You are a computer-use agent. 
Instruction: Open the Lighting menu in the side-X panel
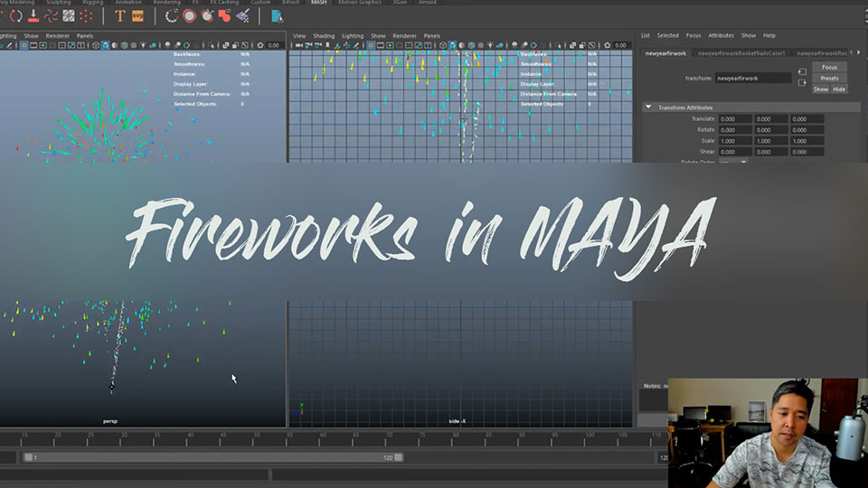tap(353, 35)
